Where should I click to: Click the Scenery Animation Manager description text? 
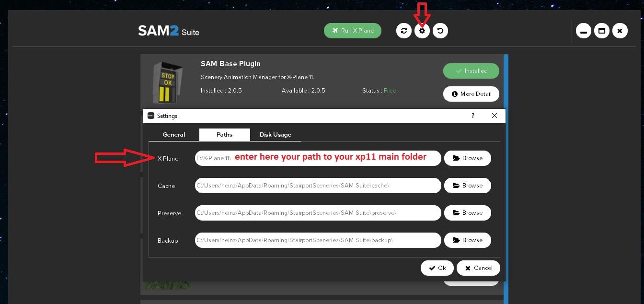tap(257, 77)
